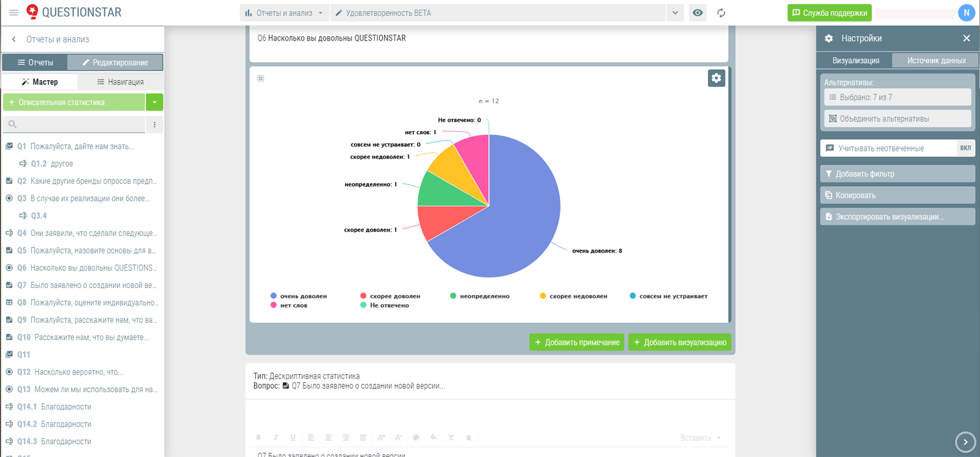Click the drag handle grid icon on chart card

click(261, 78)
